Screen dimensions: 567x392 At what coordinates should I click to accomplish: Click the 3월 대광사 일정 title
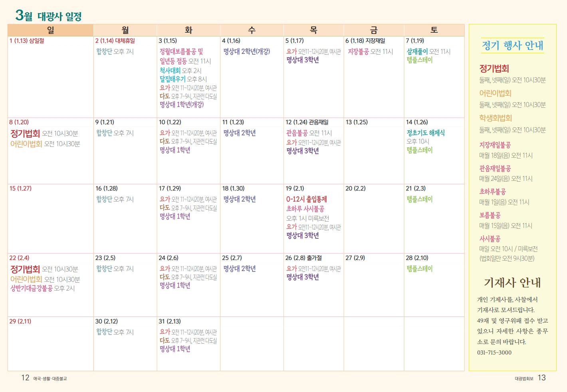pos(48,16)
